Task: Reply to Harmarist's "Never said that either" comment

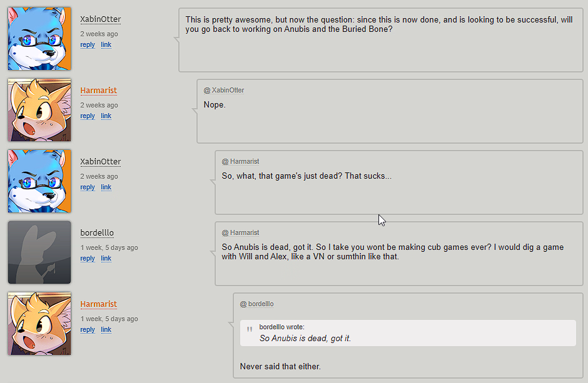Action: point(88,330)
